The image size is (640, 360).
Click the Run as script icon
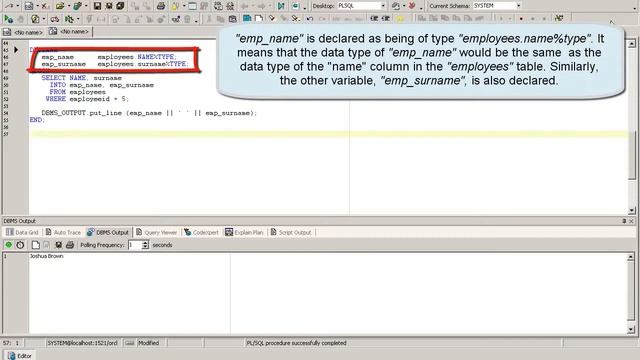(69, 19)
